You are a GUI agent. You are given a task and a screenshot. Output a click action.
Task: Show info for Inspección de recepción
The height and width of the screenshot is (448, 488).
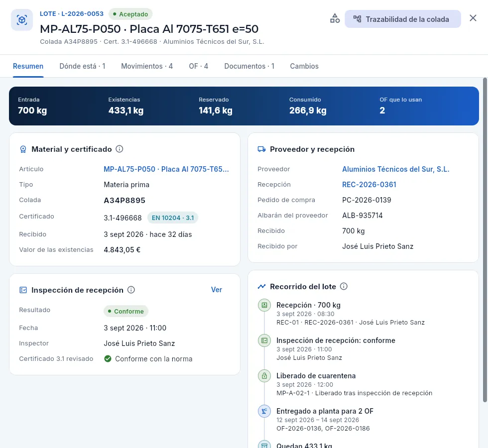coord(131,290)
